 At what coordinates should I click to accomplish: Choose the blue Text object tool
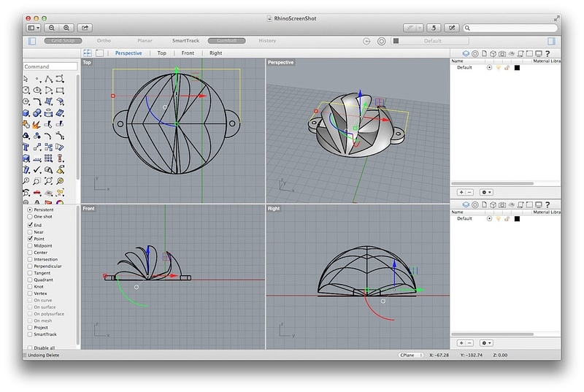point(26,147)
